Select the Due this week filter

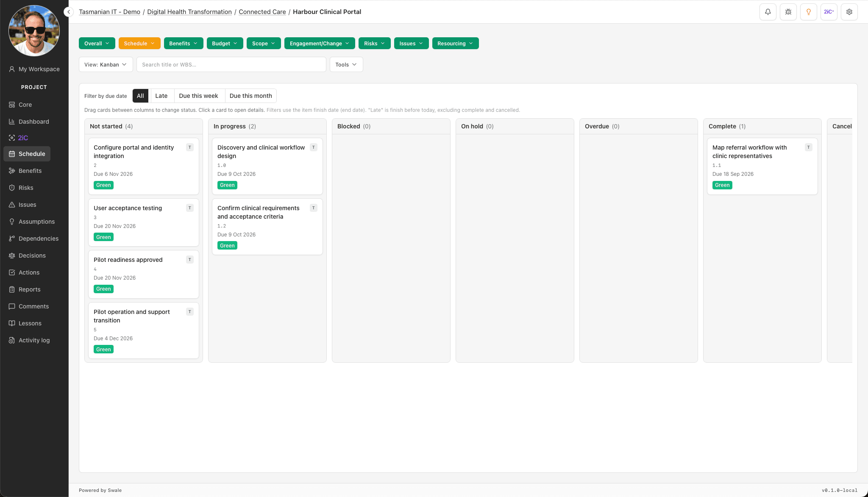click(198, 96)
